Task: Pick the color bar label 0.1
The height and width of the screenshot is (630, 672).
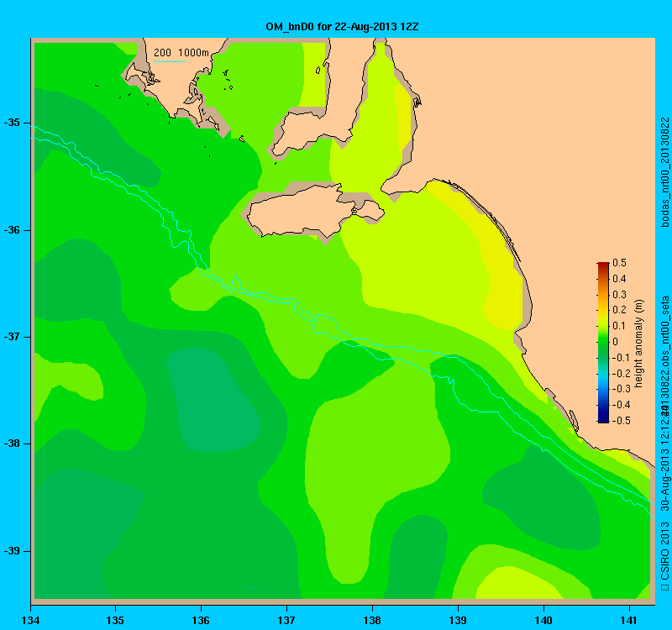Action: (619, 326)
